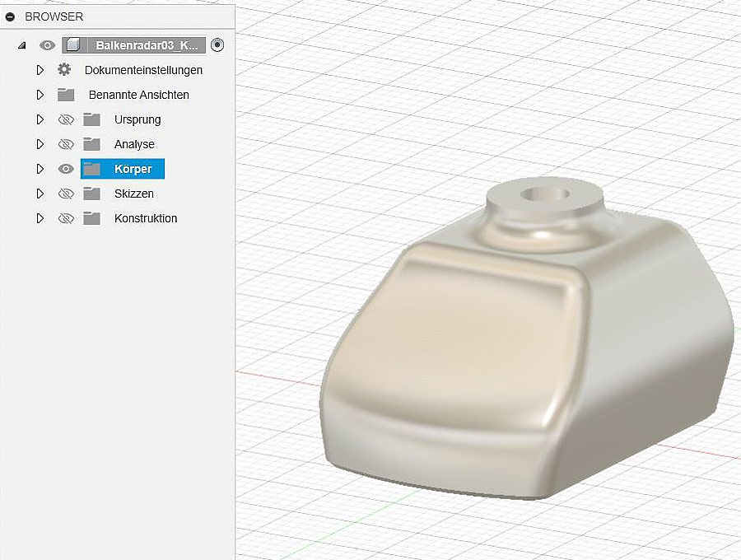The width and height of the screenshot is (741, 560).
Task: Activate the Balkenradar03 component radio button
Action: tap(217, 45)
